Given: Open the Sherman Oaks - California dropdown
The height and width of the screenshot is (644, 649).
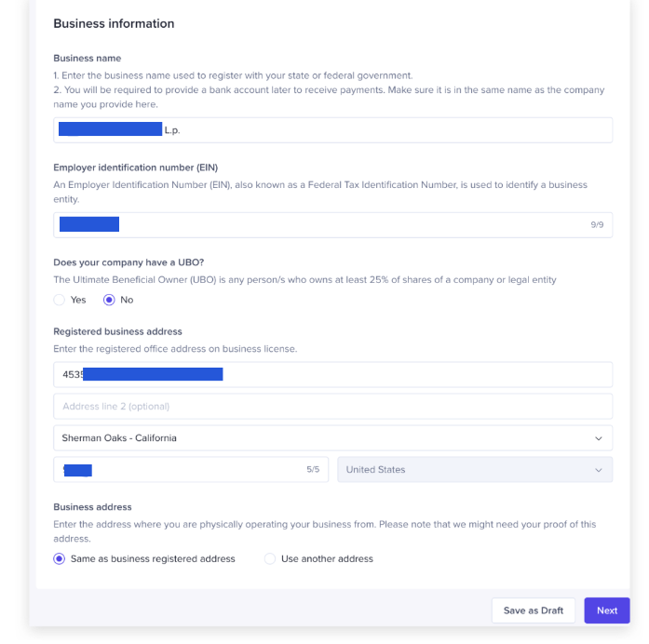Looking at the screenshot, I should pos(332,438).
